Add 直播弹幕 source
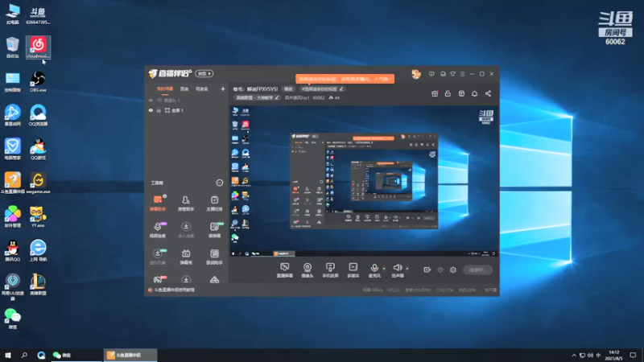 click(x=285, y=270)
